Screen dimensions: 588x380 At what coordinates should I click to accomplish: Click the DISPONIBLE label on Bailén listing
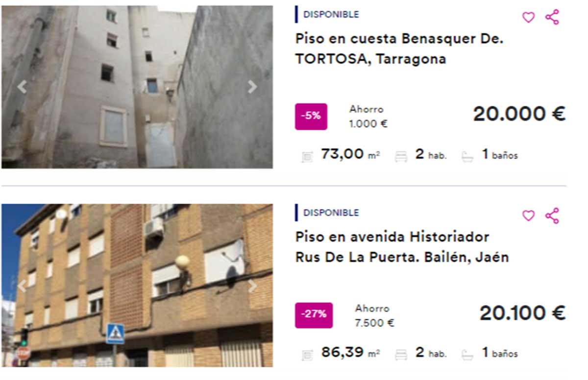point(331,213)
